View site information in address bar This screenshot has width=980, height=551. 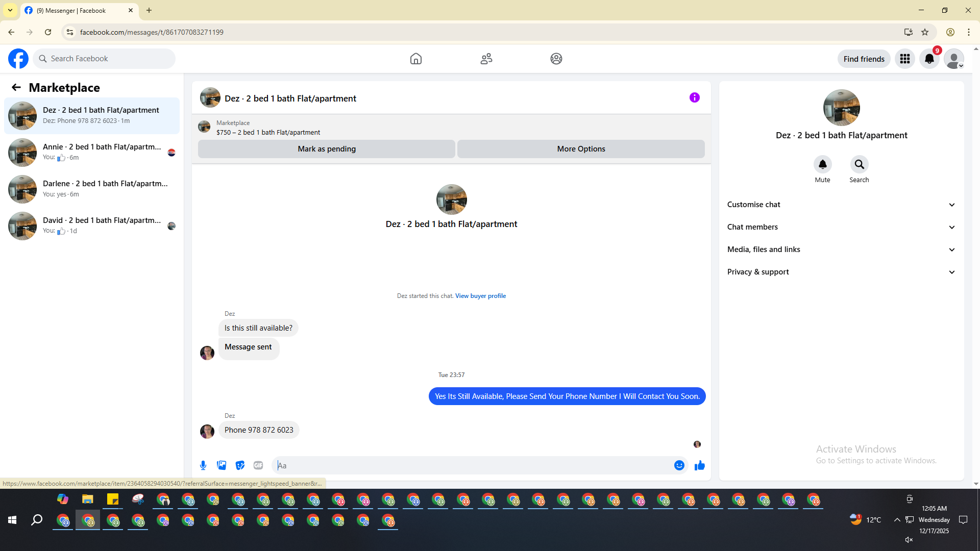pyautogui.click(x=70, y=32)
